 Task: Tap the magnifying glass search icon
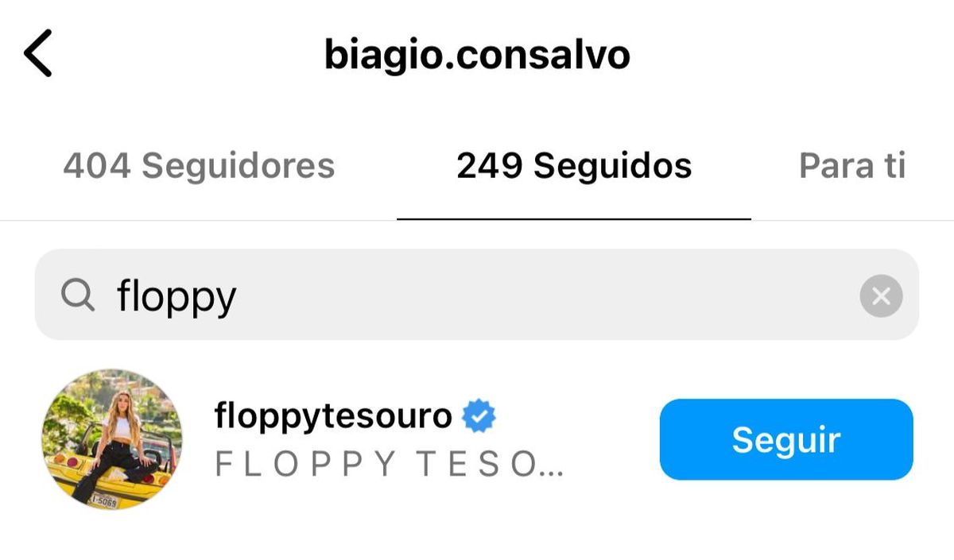pos(78,296)
